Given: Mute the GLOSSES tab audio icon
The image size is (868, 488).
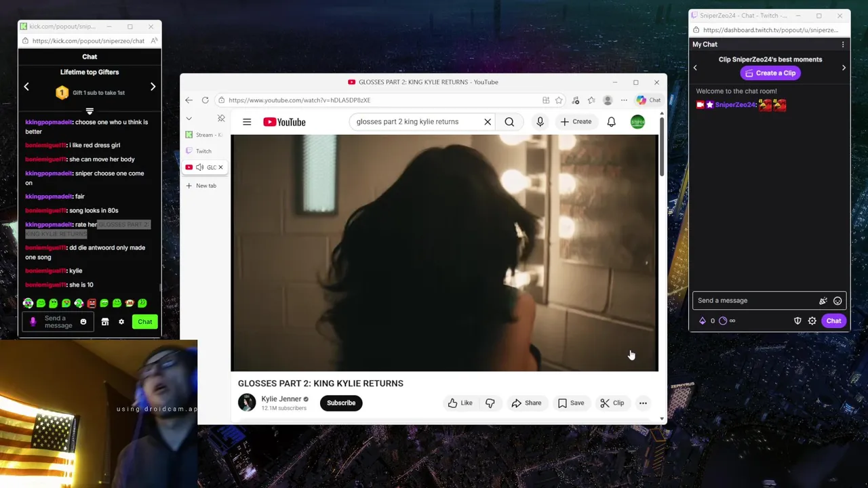Looking at the screenshot, I should click(199, 167).
